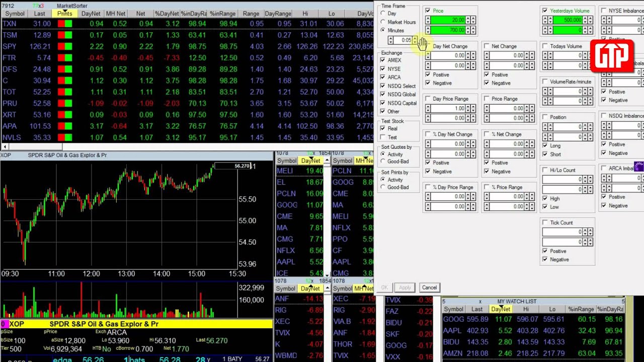Select the Day time frame radio button

(x=383, y=14)
